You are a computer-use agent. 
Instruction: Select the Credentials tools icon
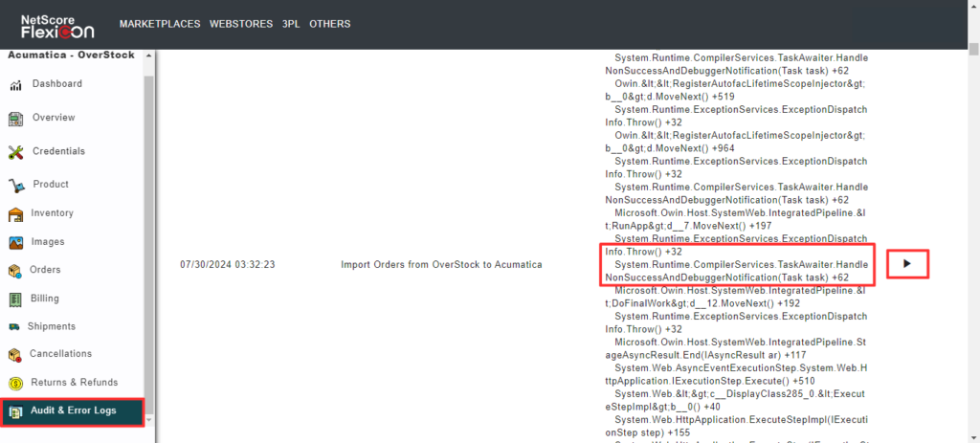[x=15, y=152]
